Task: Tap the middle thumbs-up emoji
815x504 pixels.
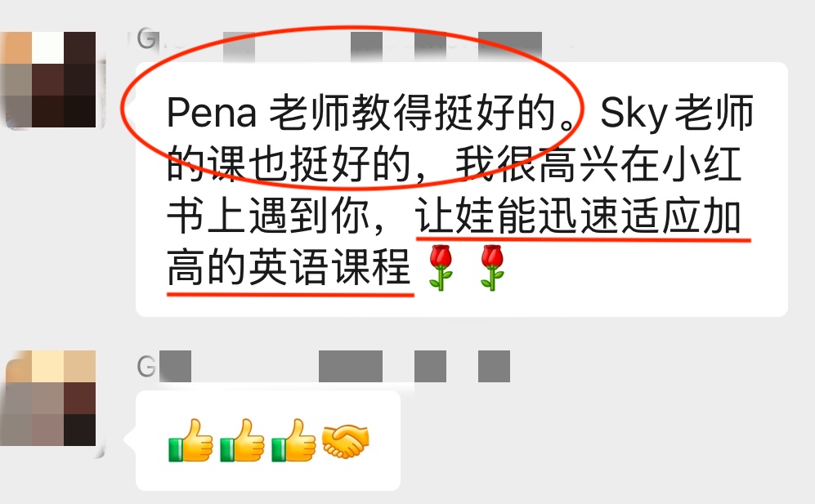Action: [x=242, y=440]
